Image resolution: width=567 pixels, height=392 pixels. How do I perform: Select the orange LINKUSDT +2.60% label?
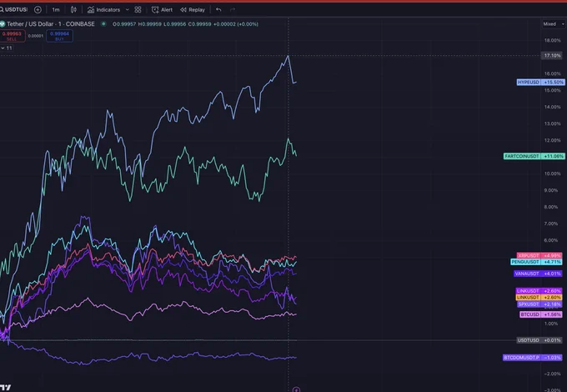pos(539,297)
